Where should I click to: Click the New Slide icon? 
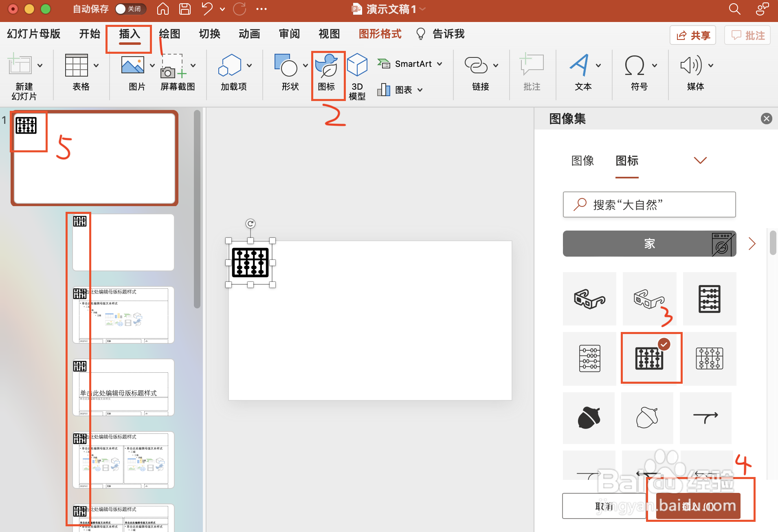pos(19,65)
